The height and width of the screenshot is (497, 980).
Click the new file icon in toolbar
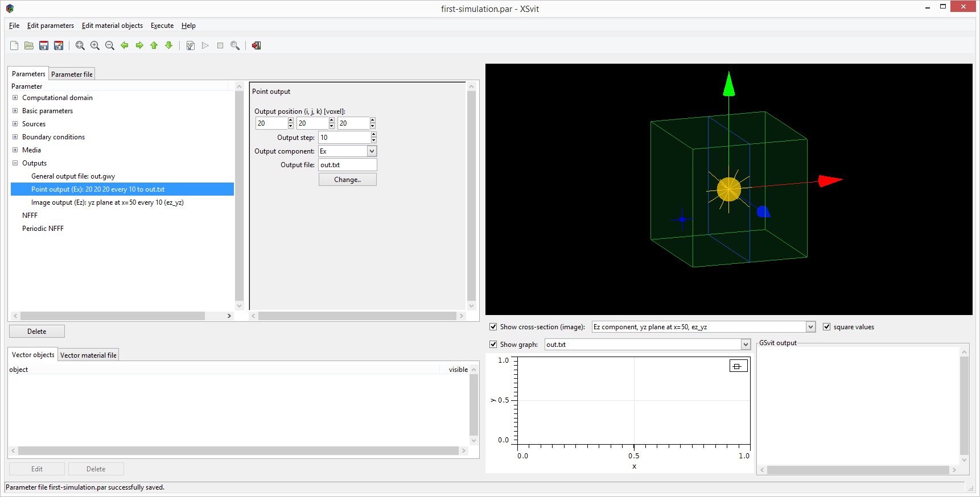tap(14, 45)
